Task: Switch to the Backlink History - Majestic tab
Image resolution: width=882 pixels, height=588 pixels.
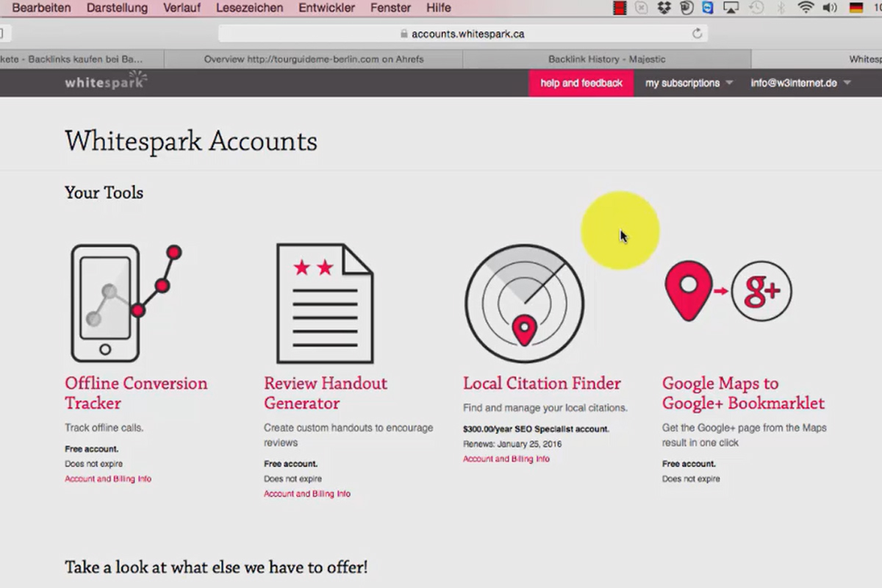Action: (x=607, y=59)
